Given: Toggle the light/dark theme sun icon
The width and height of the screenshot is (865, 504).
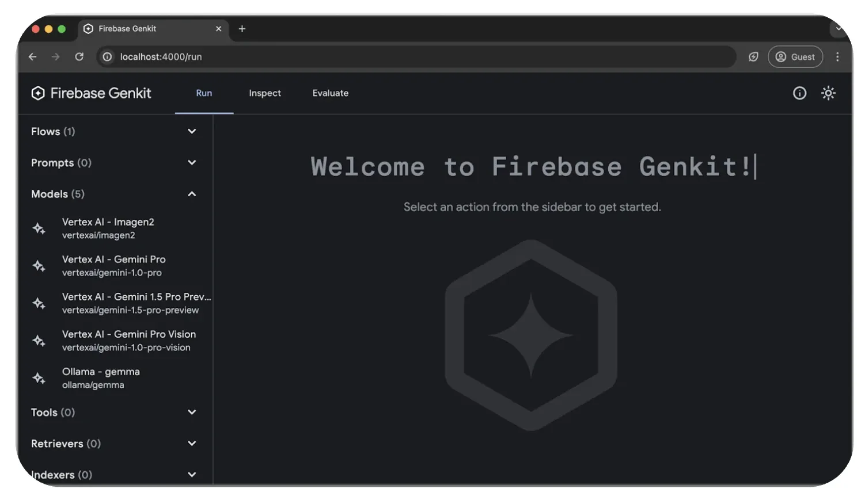Looking at the screenshot, I should pos(828,93).
